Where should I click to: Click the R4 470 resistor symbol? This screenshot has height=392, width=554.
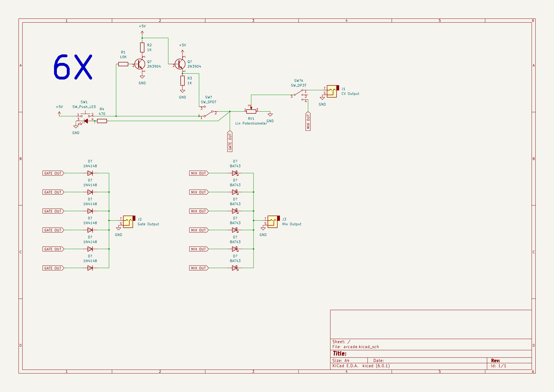pyautogui.click(x=102, y=121)
